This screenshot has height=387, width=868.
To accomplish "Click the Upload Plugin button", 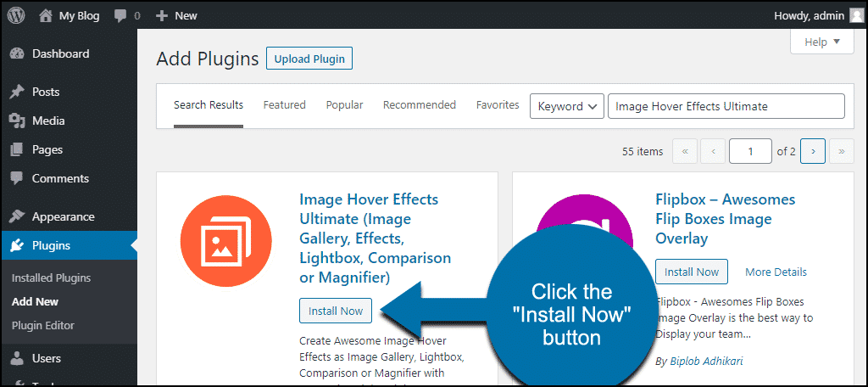I will pyautogui.click(x=309, y=59).
